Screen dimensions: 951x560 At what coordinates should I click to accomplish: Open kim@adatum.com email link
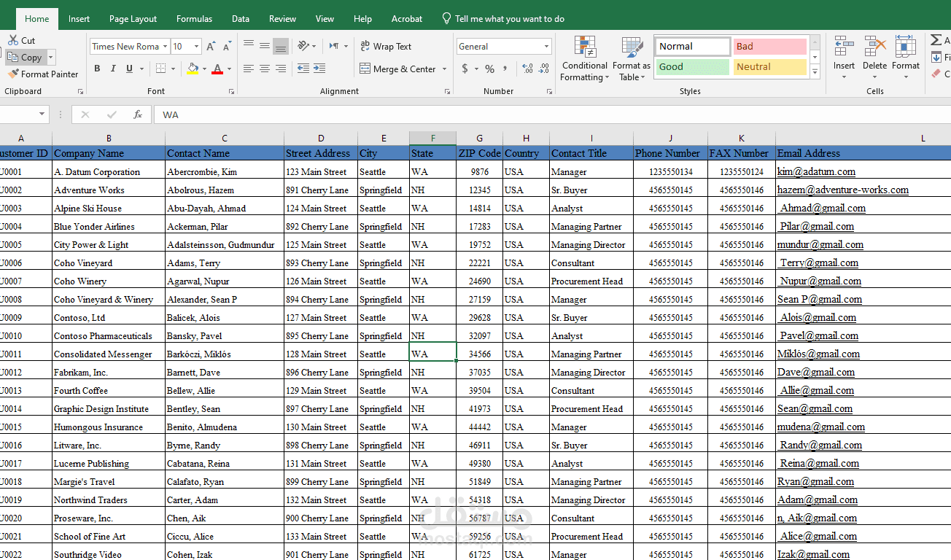(816, 171)
